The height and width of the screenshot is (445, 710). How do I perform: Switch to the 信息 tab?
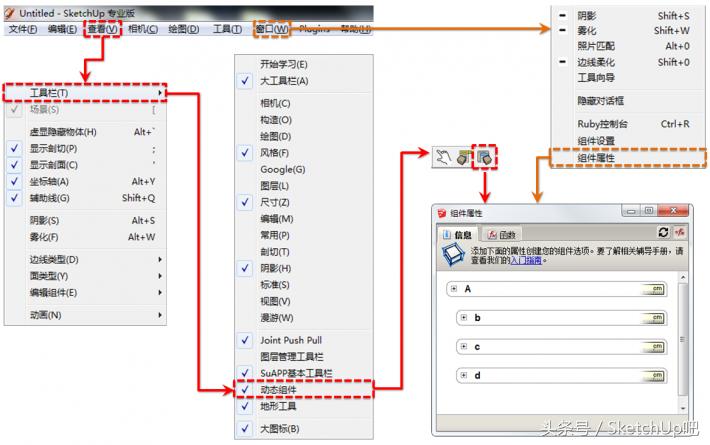pos(457,234)
